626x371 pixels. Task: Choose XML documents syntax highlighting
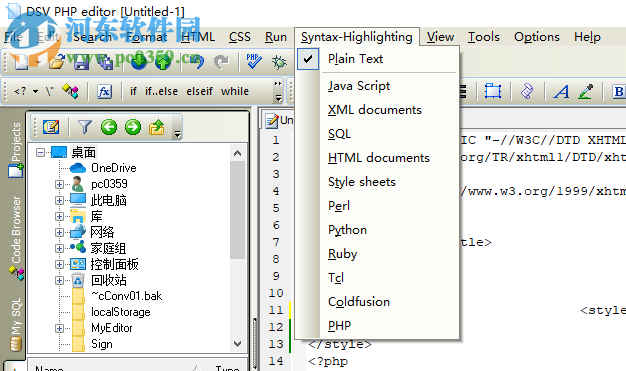tap(377, 110)
